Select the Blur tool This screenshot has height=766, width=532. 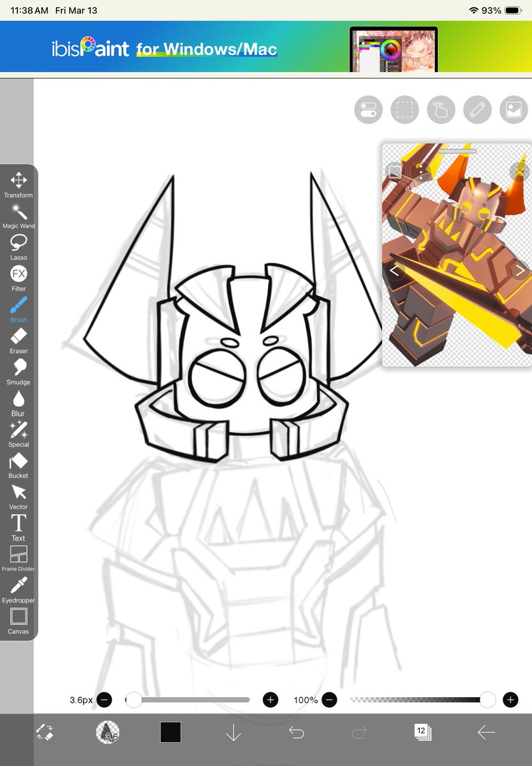tap(18, 403)
